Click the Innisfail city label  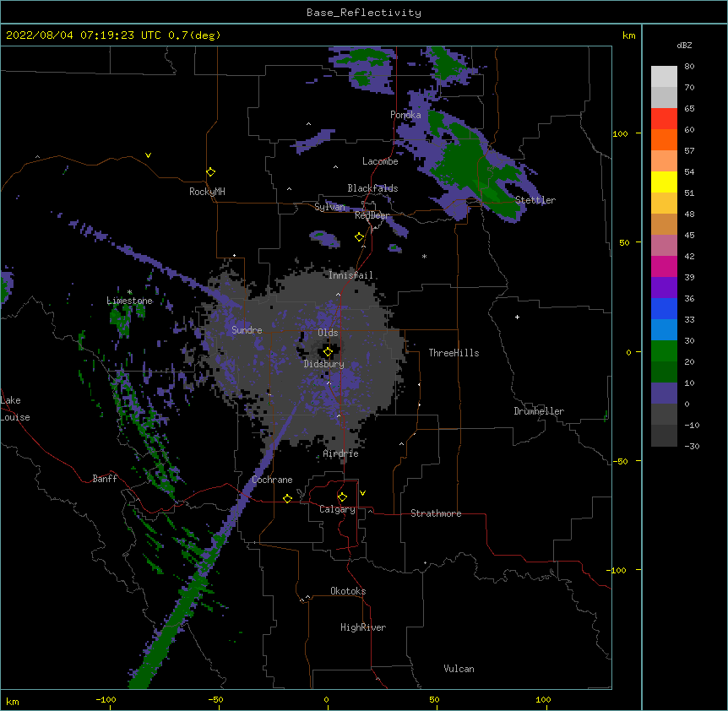pos(350,275)
